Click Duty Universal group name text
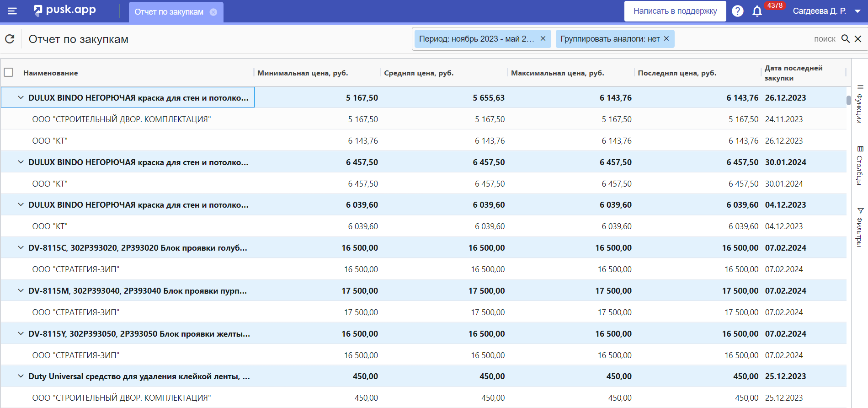 click(139, 376)
